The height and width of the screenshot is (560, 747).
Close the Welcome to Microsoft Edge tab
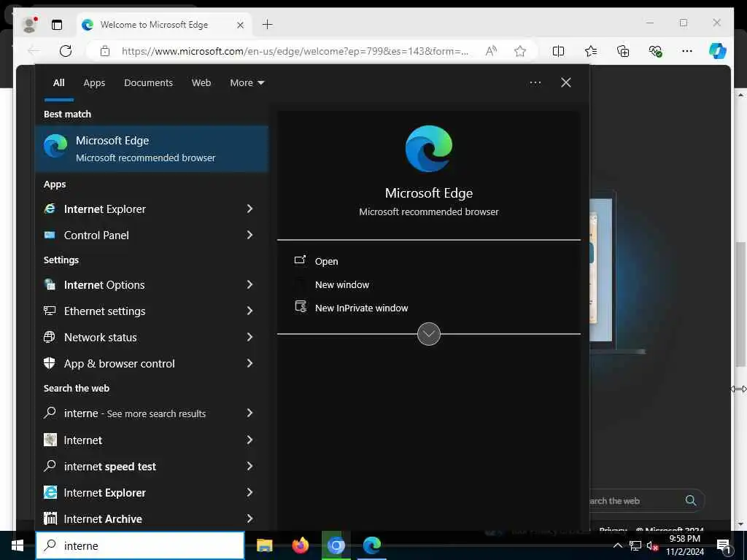pyautogui.click(x=241, y=25)
